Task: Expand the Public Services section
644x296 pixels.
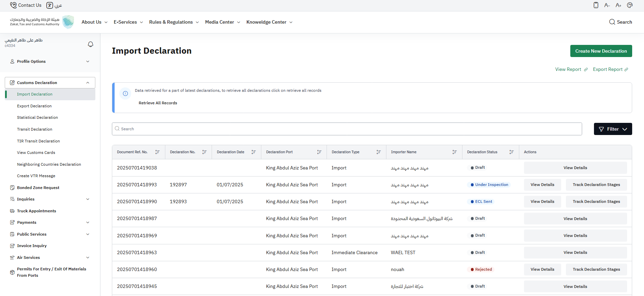Action: pyautogui.click(x=50, y=234)
